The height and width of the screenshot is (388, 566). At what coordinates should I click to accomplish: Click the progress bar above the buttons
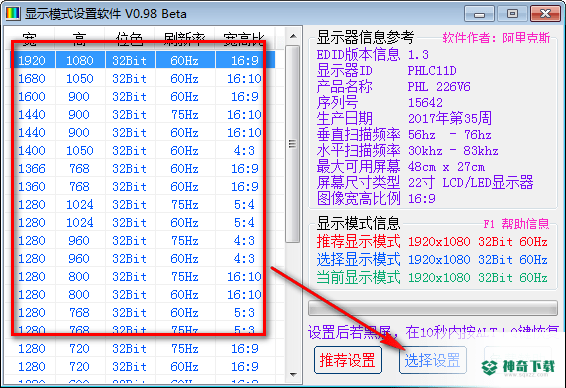(432, 308)
